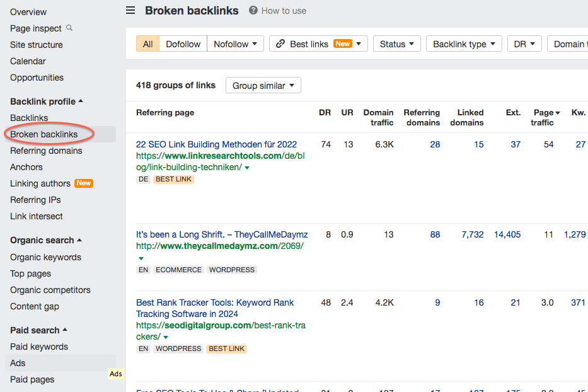Click the arrow next to seodigitalgroup URL
Image resolution: width=588 pixels, height=392 pixels.
[x=166, y=337]
